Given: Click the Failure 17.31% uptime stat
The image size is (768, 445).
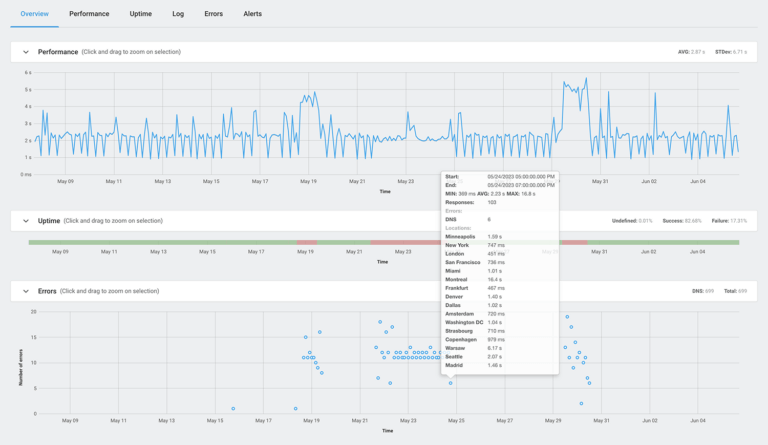Looking at the screenshot, I should tap(729, 221).
